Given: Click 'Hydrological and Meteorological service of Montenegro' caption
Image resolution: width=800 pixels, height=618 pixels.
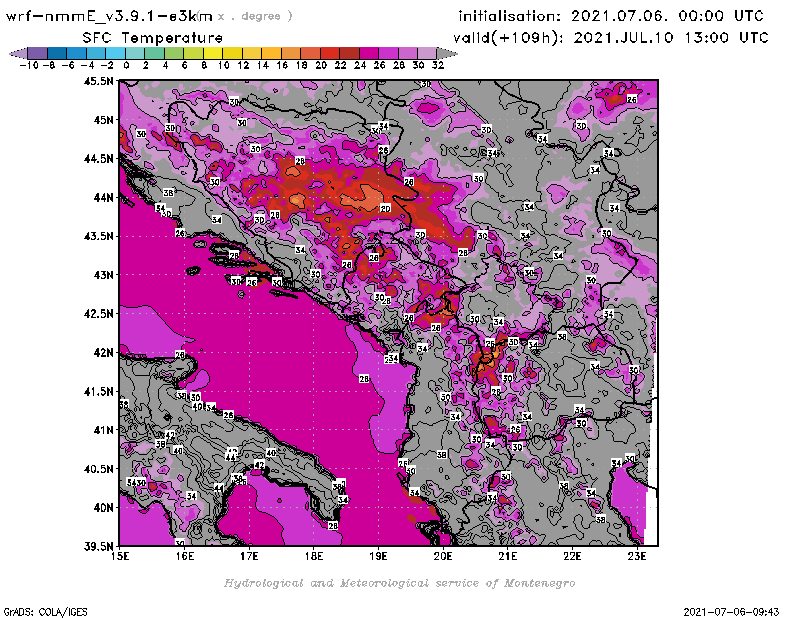Looking at the screenshot, I should 399,583.
